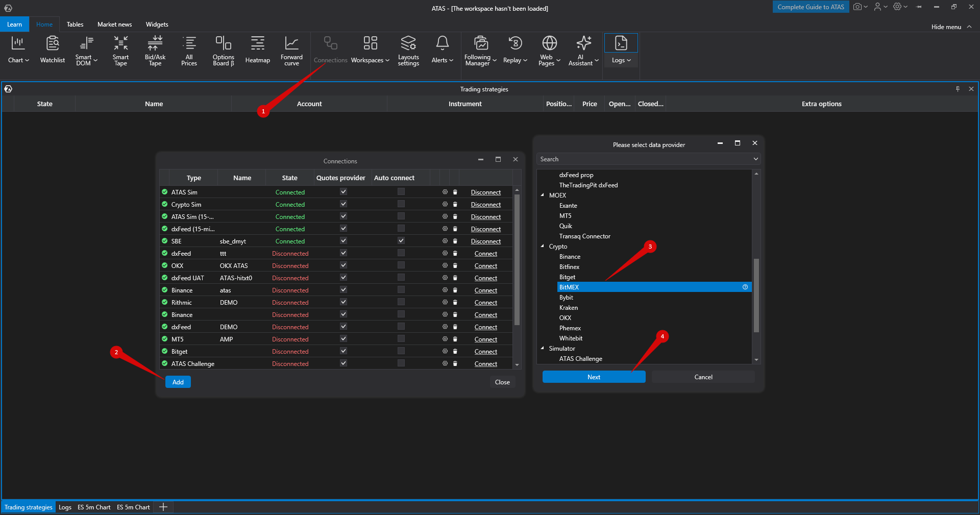Open the Watchlist tool

click(x=52, y=50)
